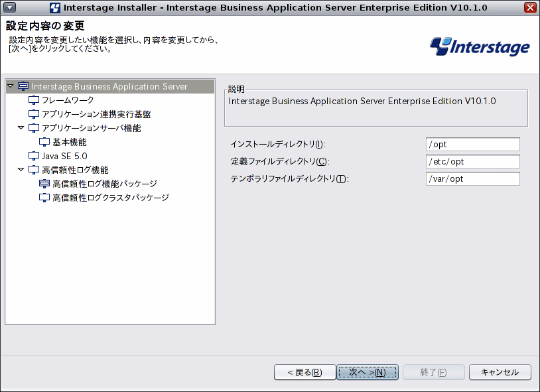Select 基本機能 in the tree
The height and width of the screenshot is (392, 540).
coord(70,142)
